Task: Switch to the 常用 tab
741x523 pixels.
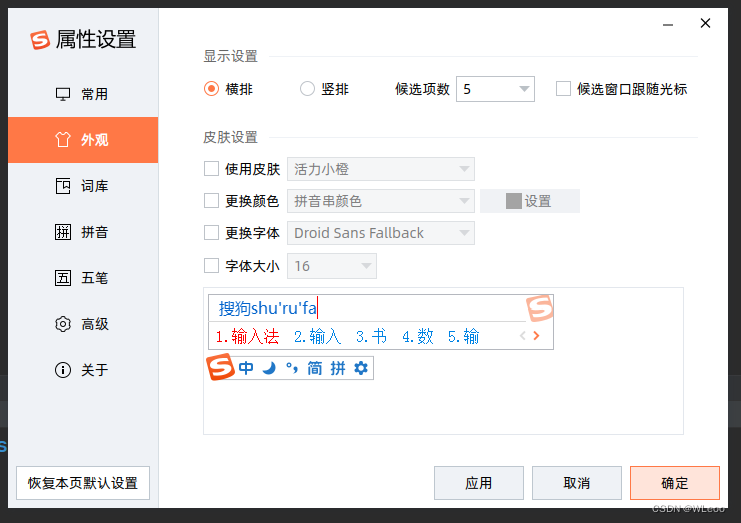Action: [x=83, y=94]
